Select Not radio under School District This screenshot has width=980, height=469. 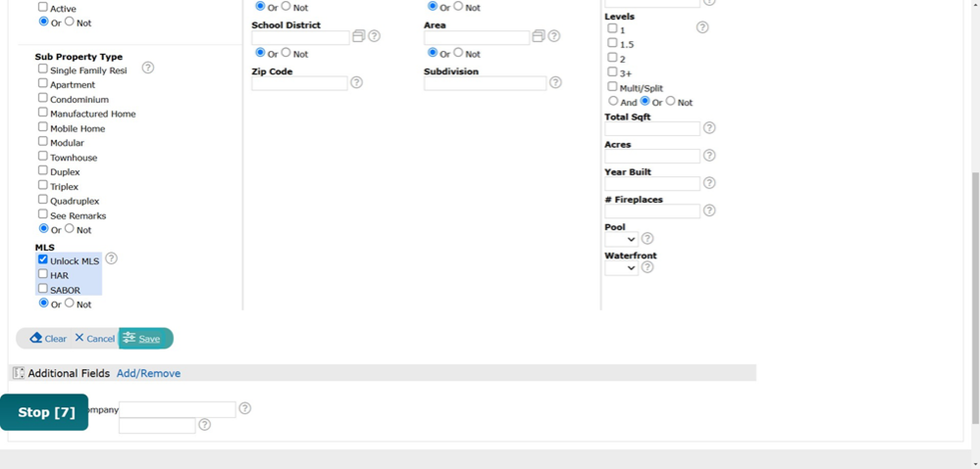[286, 53]
